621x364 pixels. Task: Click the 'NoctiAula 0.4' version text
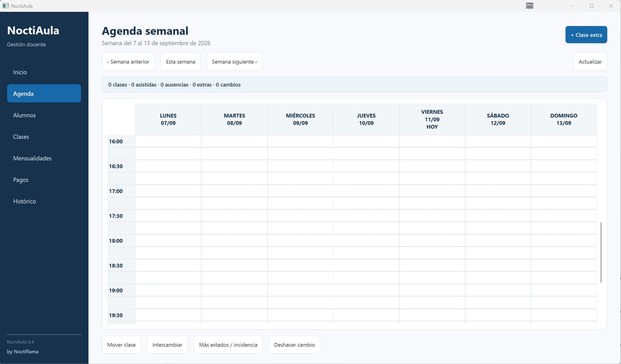(20, 342)
